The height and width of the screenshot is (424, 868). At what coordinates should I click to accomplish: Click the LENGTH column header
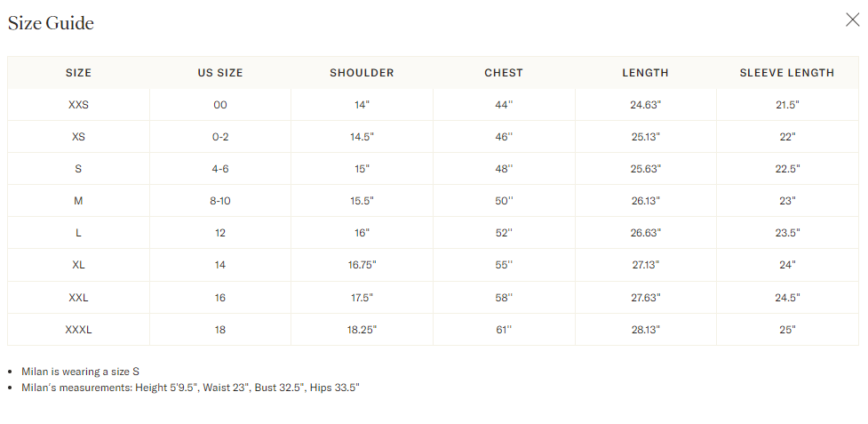point(646,73)
